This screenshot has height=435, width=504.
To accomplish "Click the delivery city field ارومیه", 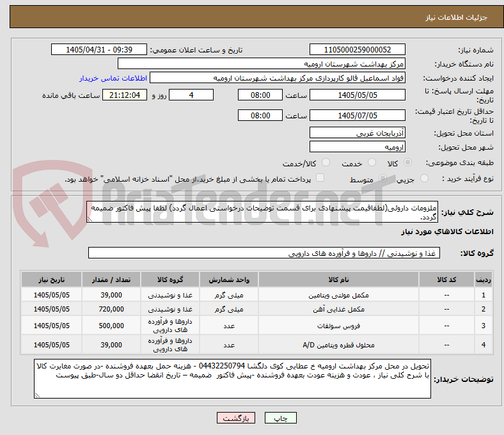I will [357, 146].
